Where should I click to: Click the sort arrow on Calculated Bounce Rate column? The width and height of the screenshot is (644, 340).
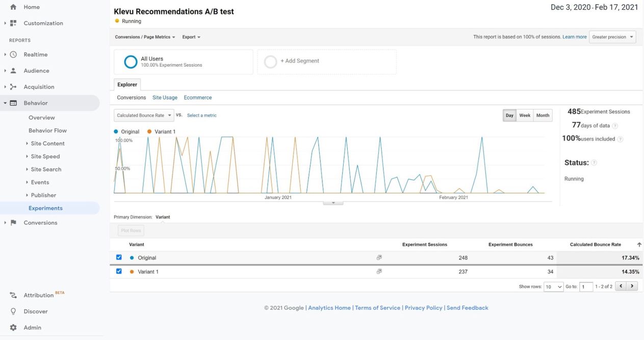click(x=639, y=245)
